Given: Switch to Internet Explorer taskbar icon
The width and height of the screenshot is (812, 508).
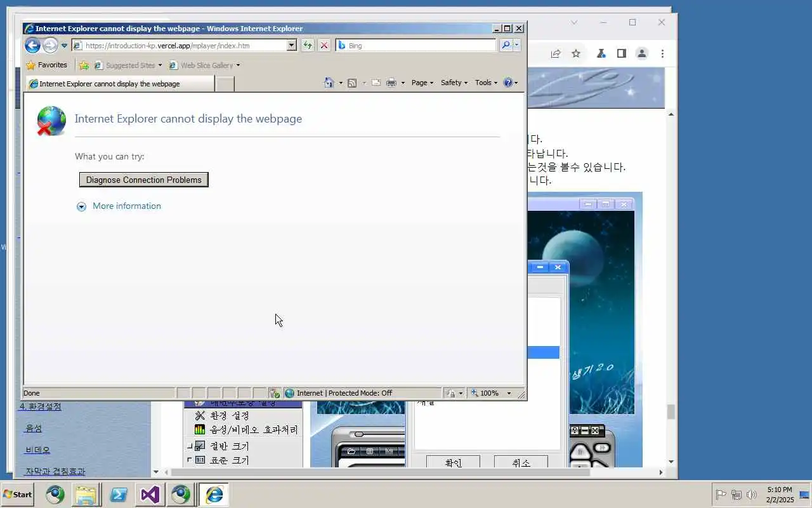Looking at the screenshot, I should tap(214, 494).
